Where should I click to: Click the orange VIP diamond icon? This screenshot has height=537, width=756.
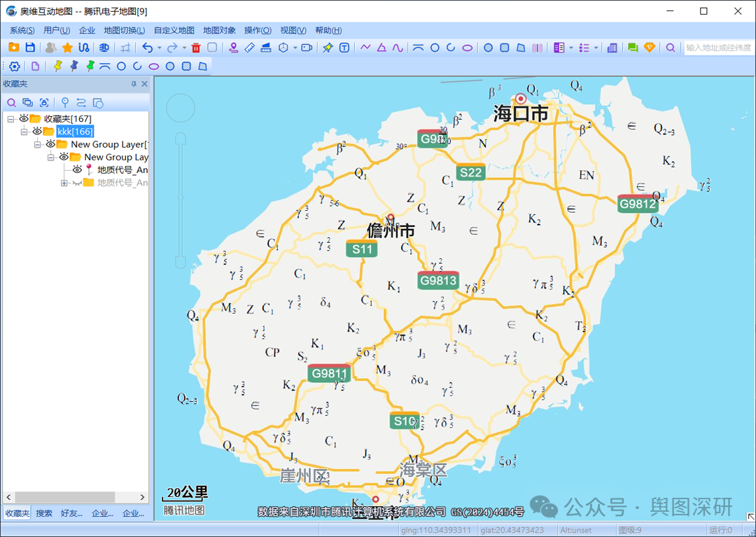pyautogui.click(x=650, y=48)
